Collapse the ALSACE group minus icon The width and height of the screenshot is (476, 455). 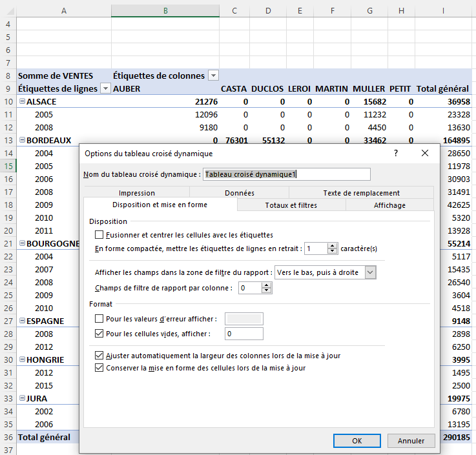(22, 101)
